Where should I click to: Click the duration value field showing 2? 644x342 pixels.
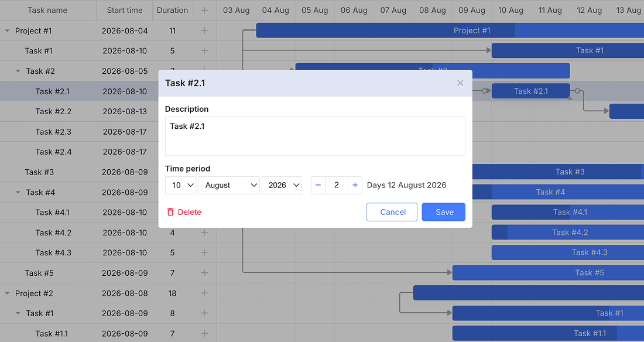[337, 186]
